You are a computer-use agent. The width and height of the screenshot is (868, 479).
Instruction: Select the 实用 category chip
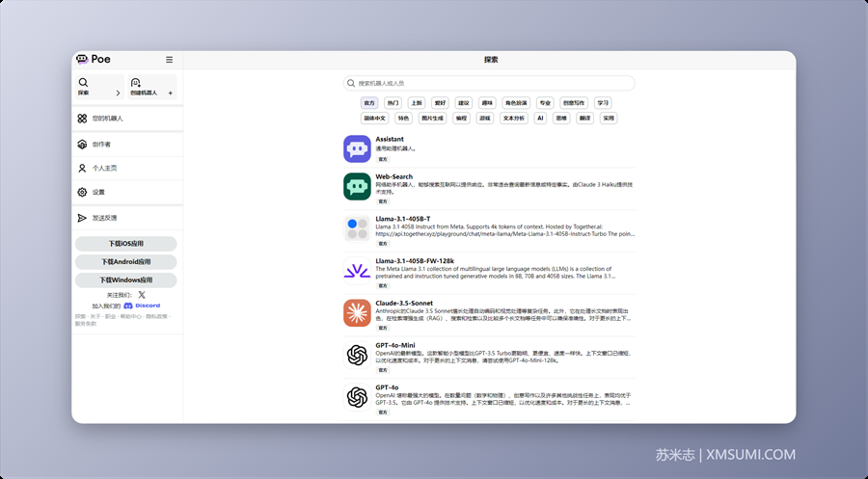609,118
